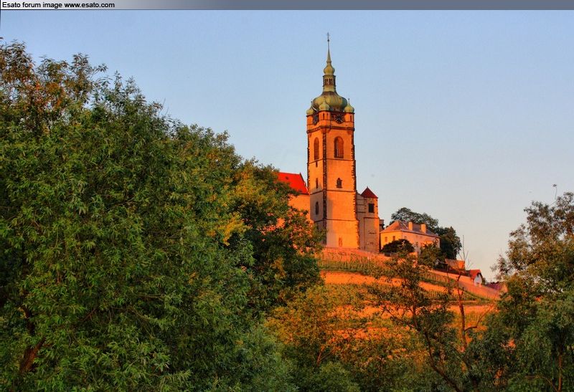The width and height of the screenshot is (574, 392).
Task: Click the church tower photo
Action: [x=287, y=201]
